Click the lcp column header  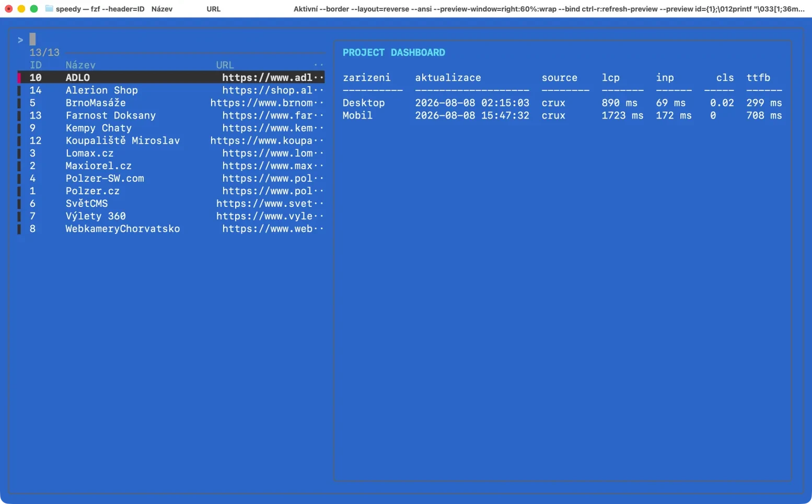[x=610, y=77]
